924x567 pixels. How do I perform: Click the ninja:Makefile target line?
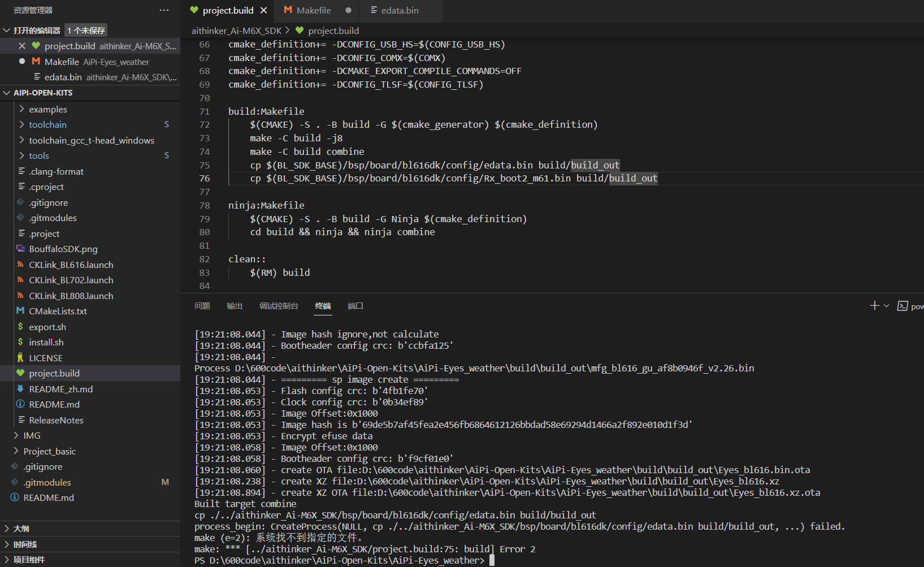tap(266, 205)
